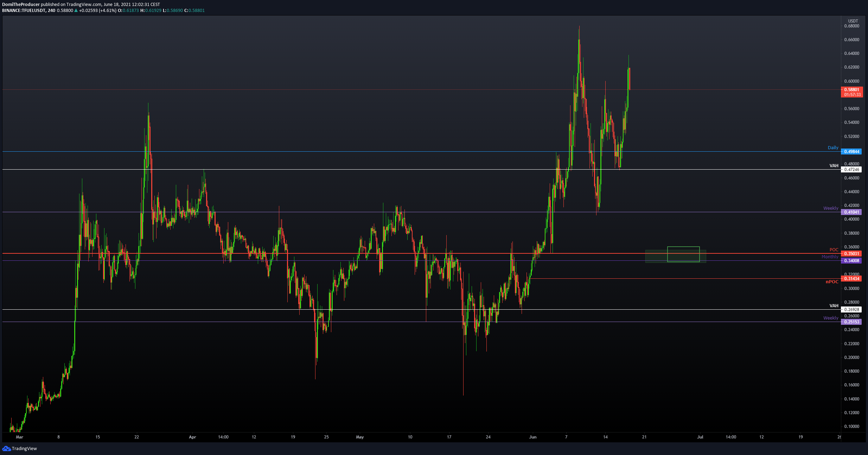Click the Apr date on time axis
The height and width of the screenshot is (455, 868).
[192, 437]
